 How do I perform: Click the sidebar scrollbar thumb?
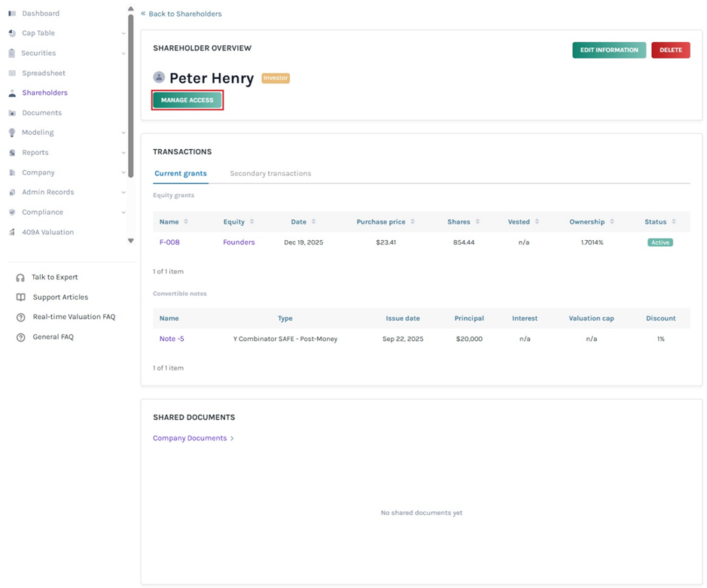pyautogui.click(x=131, y=96)
